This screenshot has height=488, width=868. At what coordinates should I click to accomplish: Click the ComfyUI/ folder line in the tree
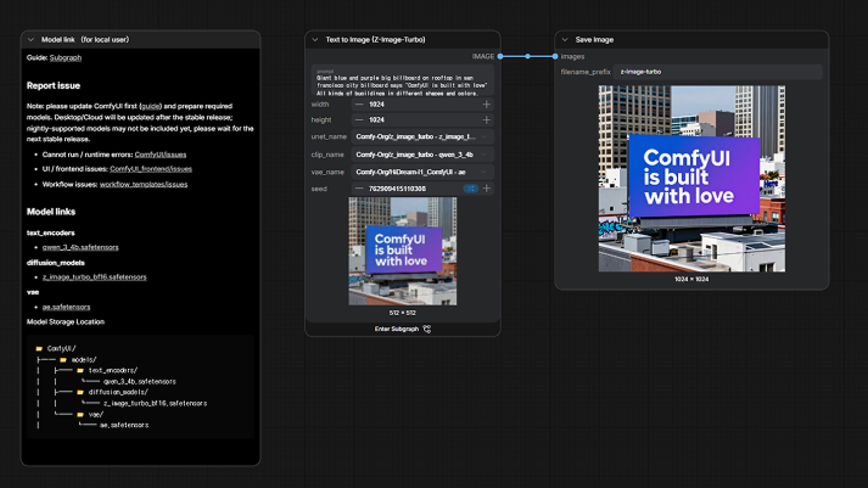56,348
